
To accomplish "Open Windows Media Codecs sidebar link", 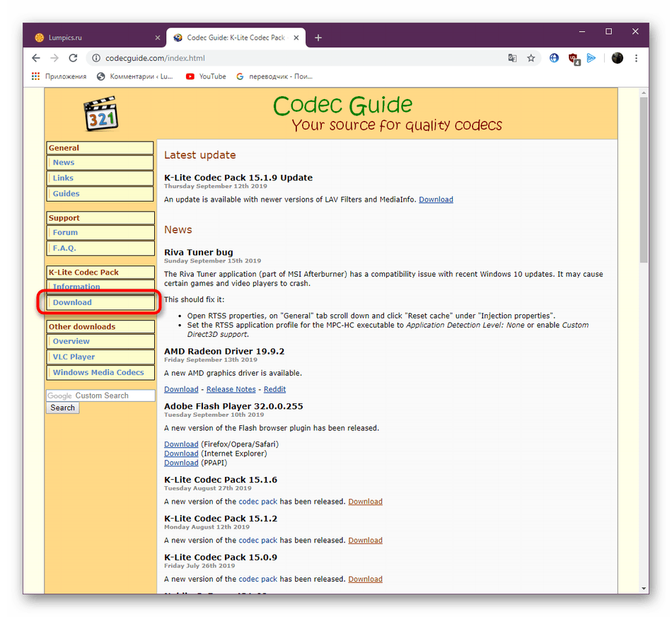I will point(100,373).
